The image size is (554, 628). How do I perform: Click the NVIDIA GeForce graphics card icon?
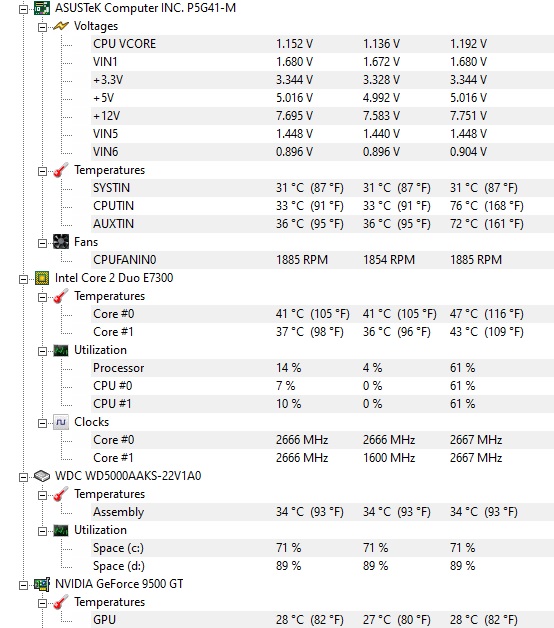click(x=42, y=584)
